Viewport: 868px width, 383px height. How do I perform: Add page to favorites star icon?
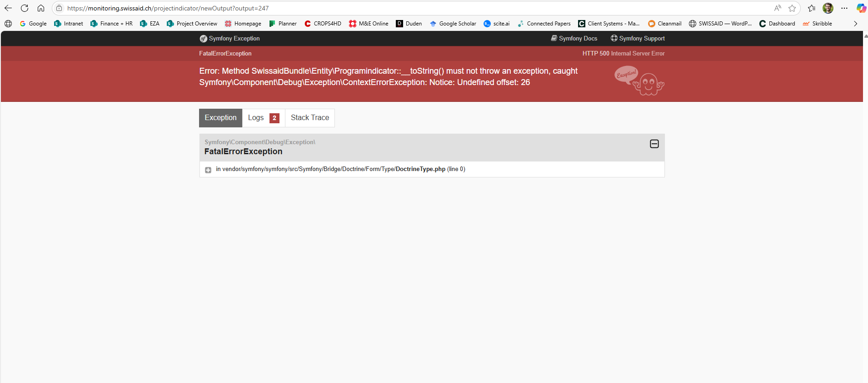point(792,8)
